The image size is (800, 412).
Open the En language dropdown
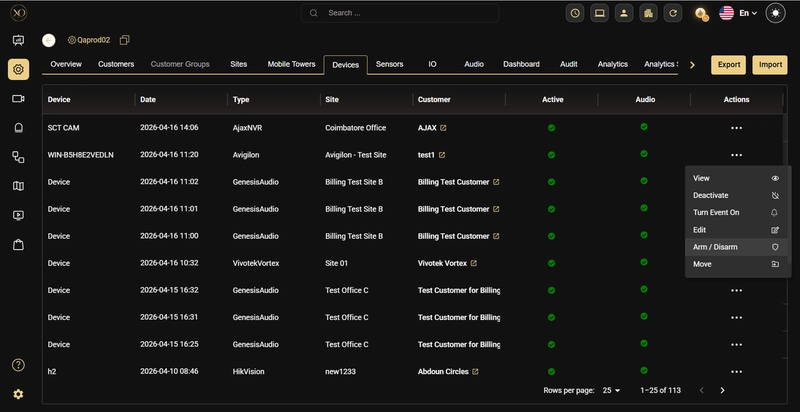coord(747,13)
